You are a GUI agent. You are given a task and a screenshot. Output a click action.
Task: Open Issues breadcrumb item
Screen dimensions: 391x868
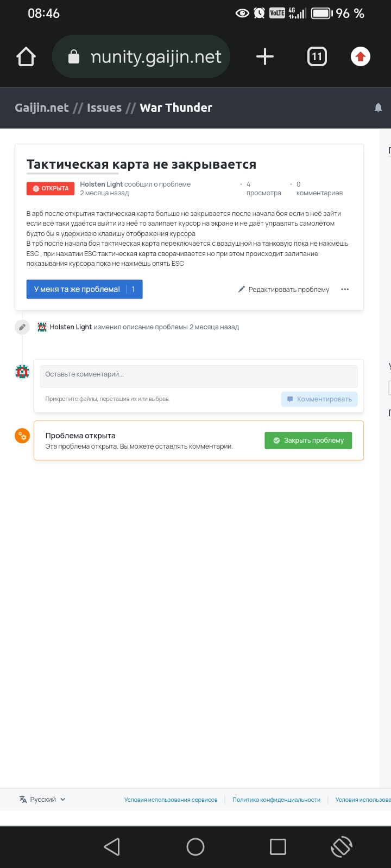(104, 107)
